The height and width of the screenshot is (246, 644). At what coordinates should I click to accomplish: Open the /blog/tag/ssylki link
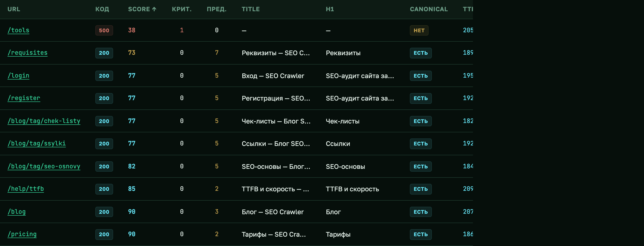pyautogui.click(x=36, y=144)
